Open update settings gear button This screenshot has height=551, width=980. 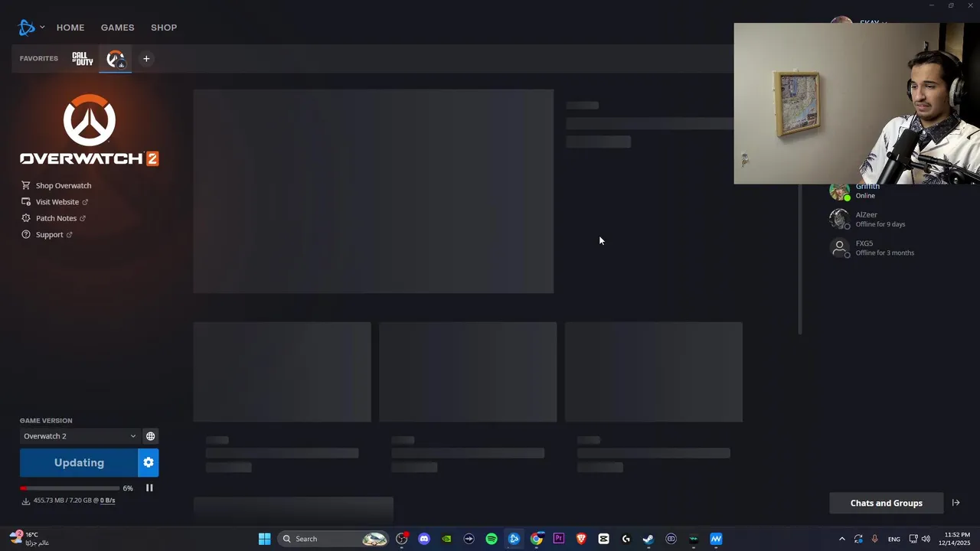click(x=149, y=462)
